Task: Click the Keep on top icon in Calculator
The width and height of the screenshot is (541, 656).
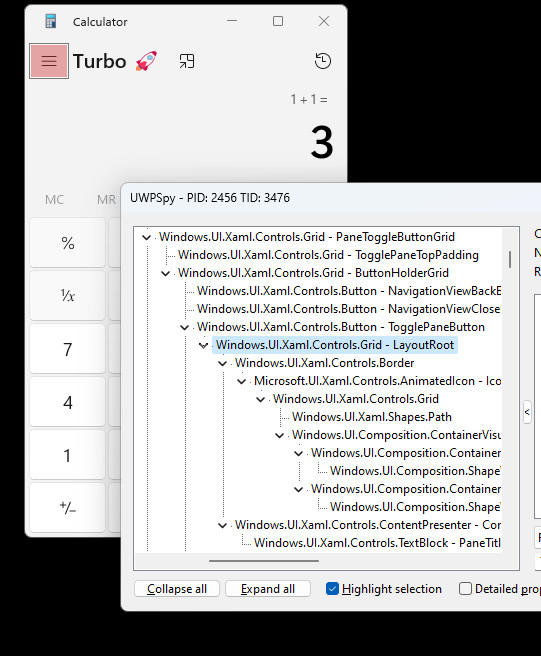Action: 187,61
